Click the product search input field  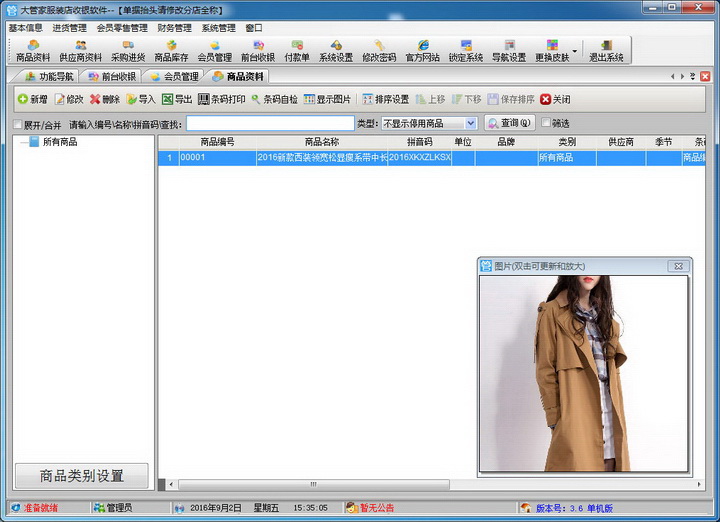pyautogui.click(x=270, y=123)
